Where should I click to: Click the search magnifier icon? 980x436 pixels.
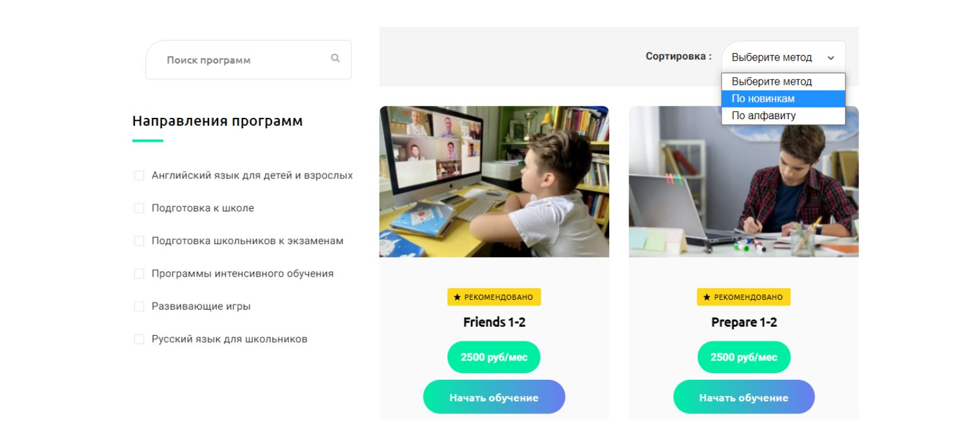[x=335, y=58]
